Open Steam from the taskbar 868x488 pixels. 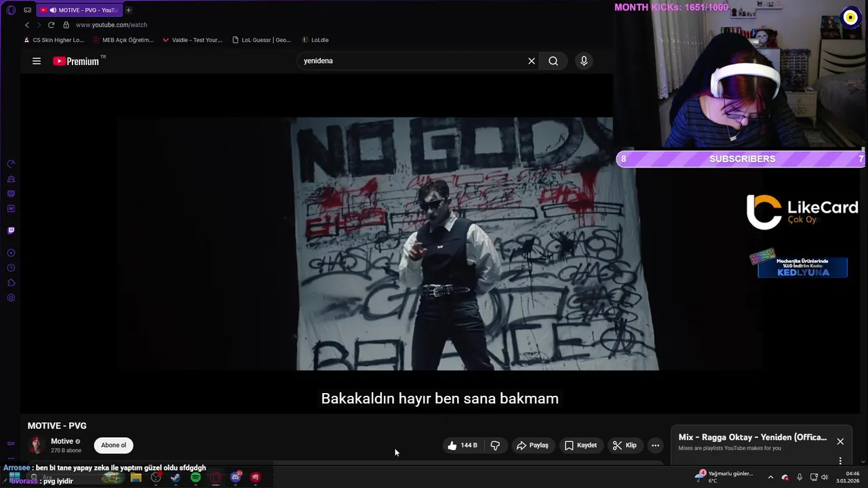coord(176,478)
